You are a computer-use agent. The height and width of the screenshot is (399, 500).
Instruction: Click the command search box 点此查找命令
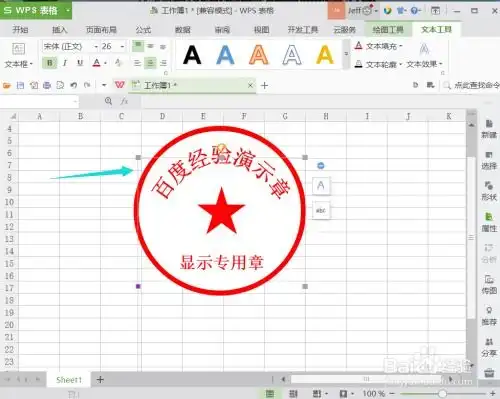[473, 86]
